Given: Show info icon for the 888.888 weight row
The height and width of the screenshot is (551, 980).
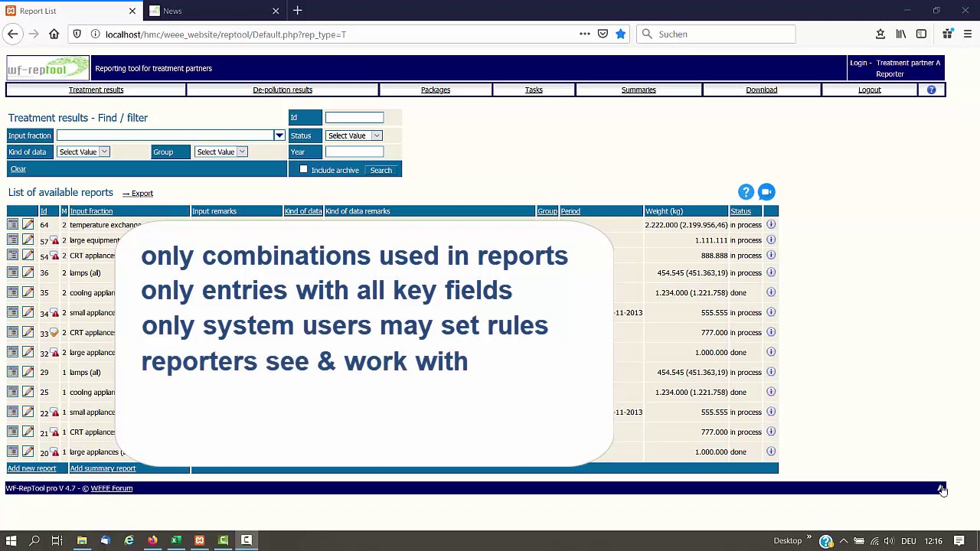Looking at the screenshot, I should pos(771,255).
